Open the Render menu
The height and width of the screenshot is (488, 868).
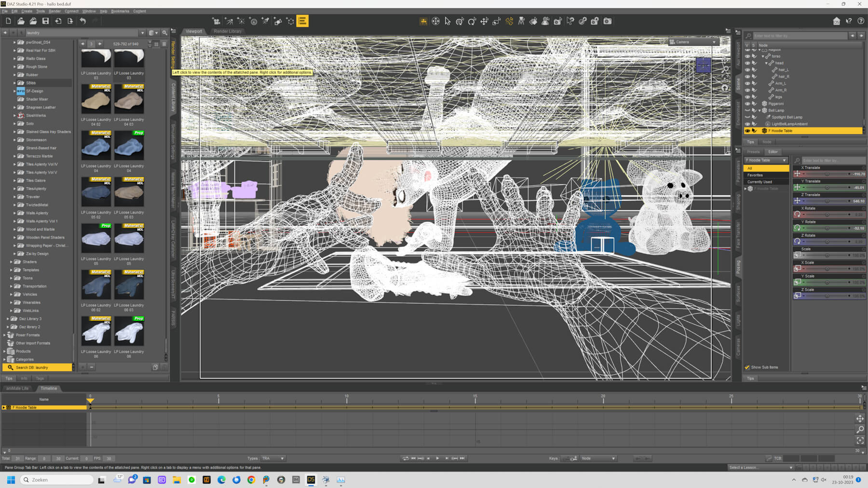pyautogui.click(x=54, y=11)
